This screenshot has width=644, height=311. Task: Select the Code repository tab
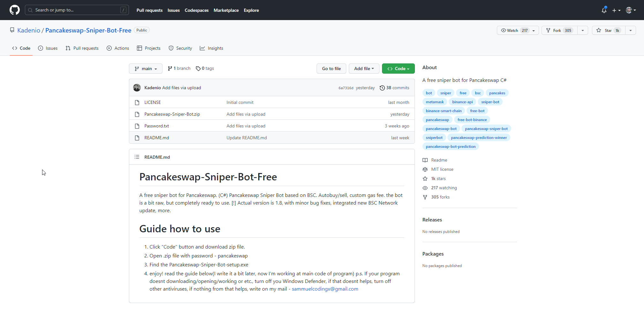click(21, 48)
